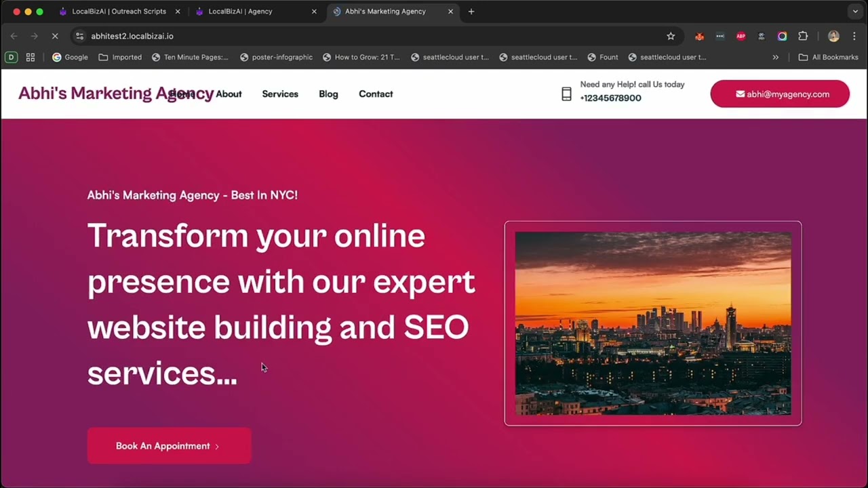
Task: Open the Contact nav item
Action: [x=376, y=94]
